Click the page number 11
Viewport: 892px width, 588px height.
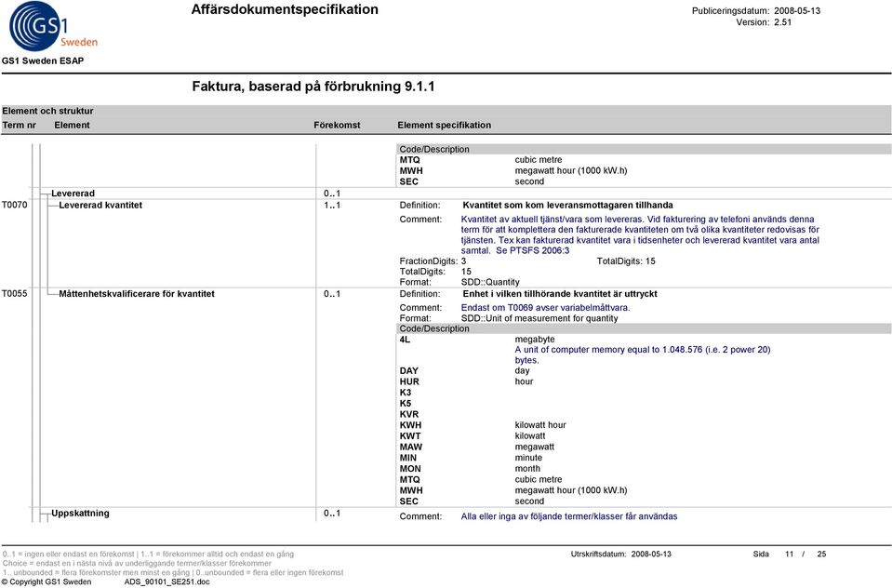[789, 554]
